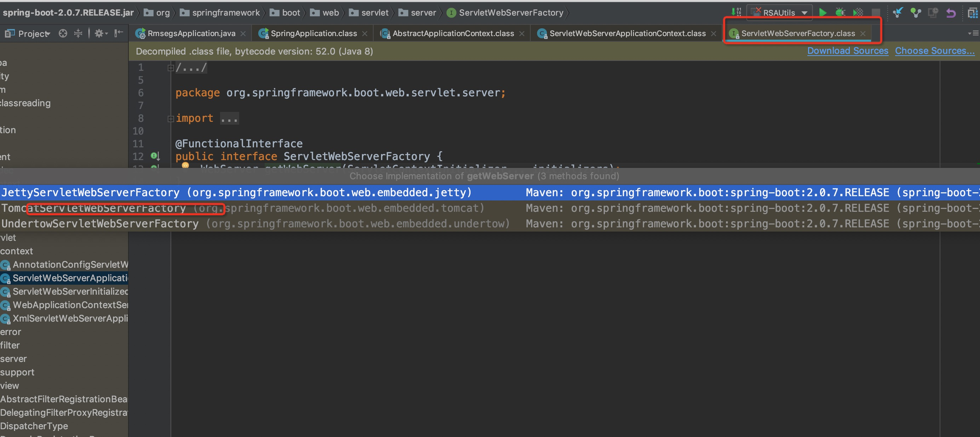Screen dimensions: 980x437
Task: Click the Download Sources link
Action: (x=847, y=51)
